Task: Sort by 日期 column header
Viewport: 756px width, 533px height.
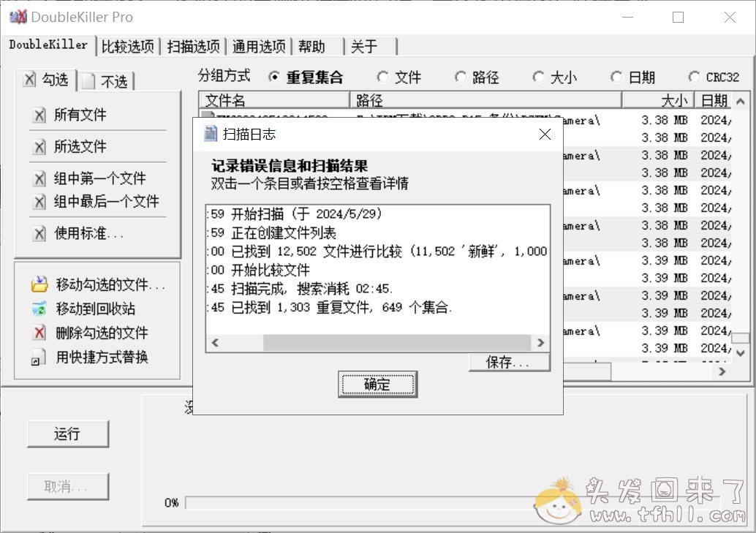Action: click(714, 100)
